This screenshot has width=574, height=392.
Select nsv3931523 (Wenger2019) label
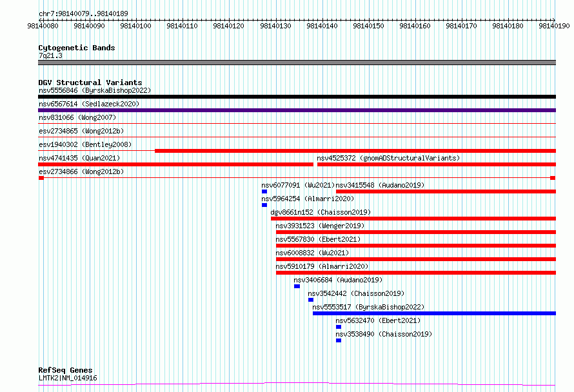pos(320,226)
